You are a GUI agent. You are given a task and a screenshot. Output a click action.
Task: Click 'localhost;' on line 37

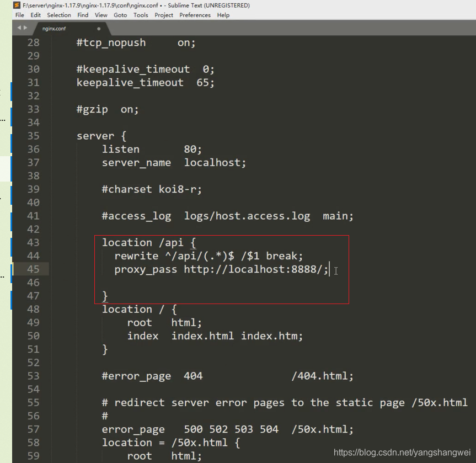(x=215, y=163)
